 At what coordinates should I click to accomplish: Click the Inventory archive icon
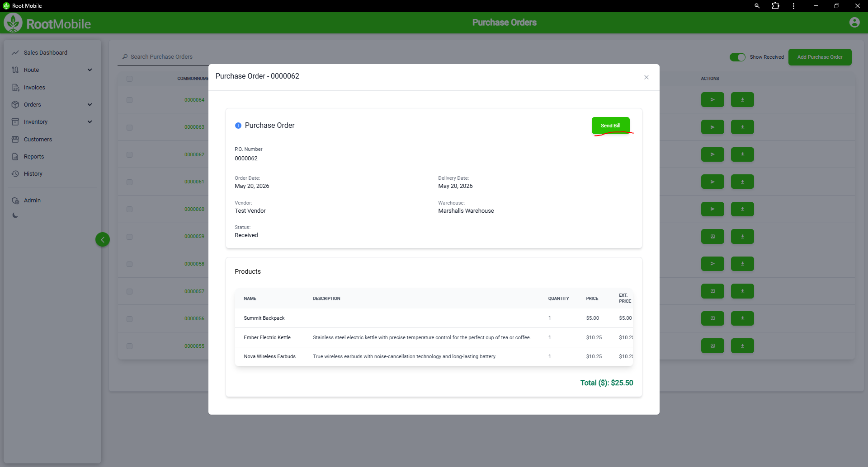[x=15, y=122]
